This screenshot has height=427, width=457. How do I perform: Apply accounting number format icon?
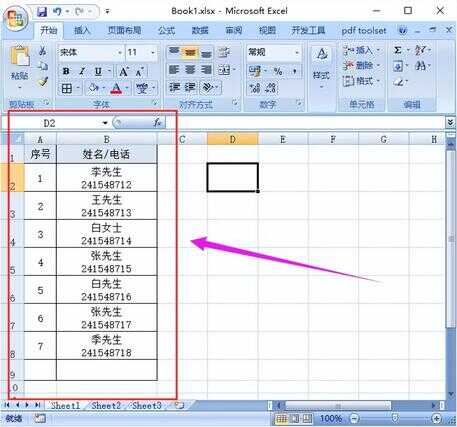pyautogui.click(x=255, y=71)
